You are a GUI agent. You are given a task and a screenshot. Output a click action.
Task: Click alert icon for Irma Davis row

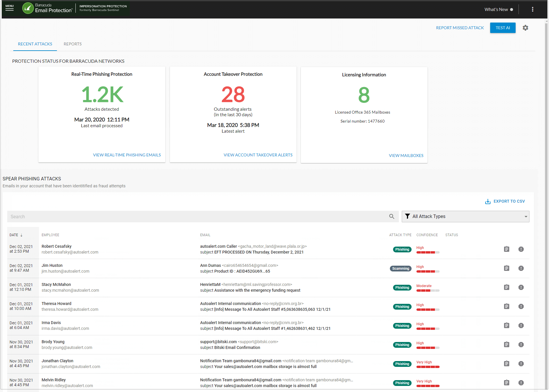click(x=521, y=326)
